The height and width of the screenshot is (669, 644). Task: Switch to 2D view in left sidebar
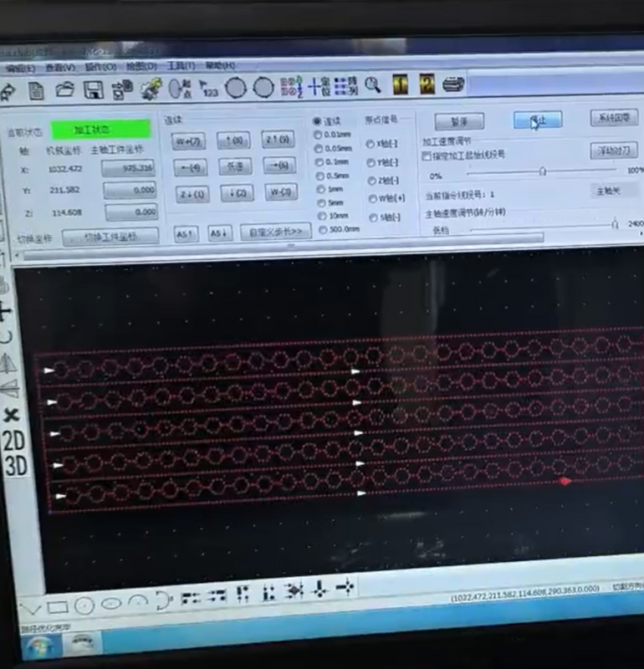pyautogui.click(x=13, y=441)
